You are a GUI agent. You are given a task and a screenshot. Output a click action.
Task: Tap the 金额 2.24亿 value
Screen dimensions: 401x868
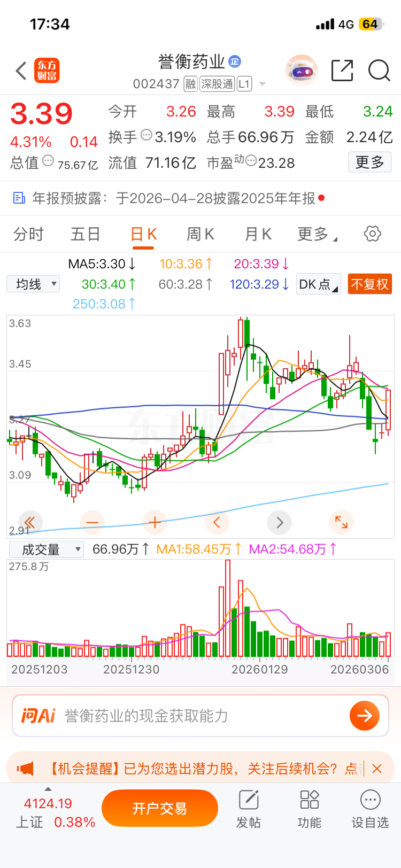[349, 137]
